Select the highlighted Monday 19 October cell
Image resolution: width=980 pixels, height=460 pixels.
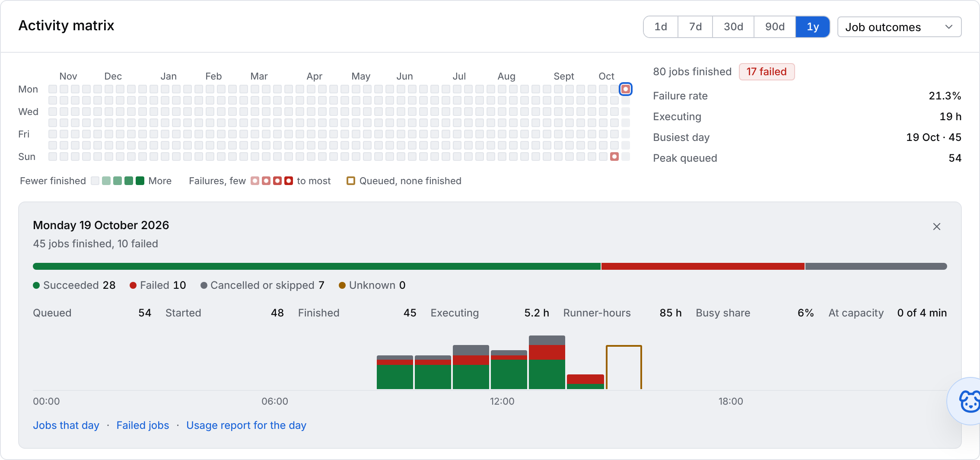pyautogui.click(x=626, y=89)
